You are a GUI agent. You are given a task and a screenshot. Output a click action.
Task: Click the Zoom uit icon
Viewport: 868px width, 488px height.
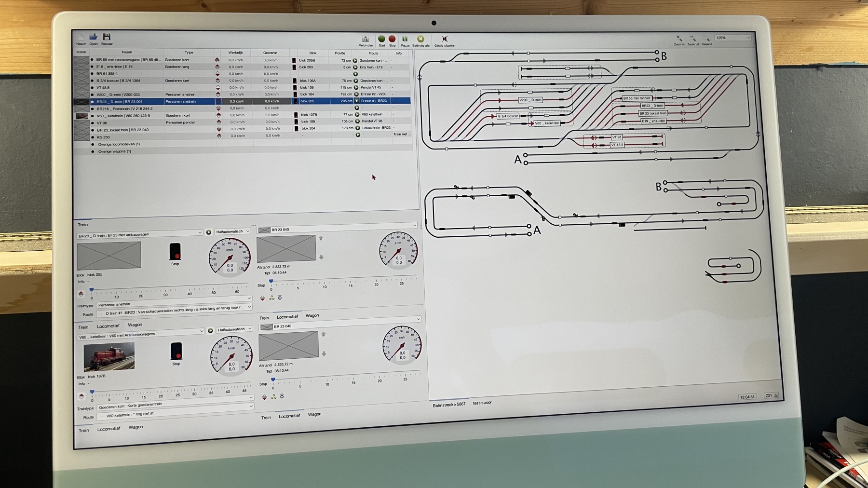tap(693, 38)
